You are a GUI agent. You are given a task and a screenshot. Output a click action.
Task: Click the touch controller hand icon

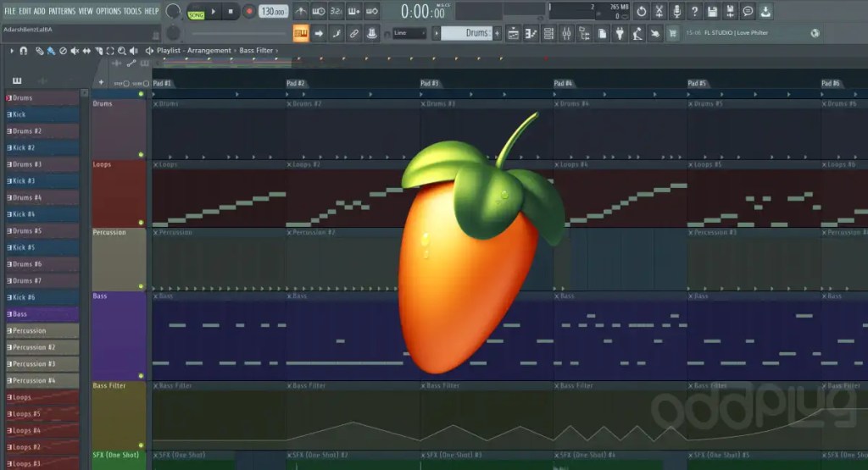click(x=655, y=34)
